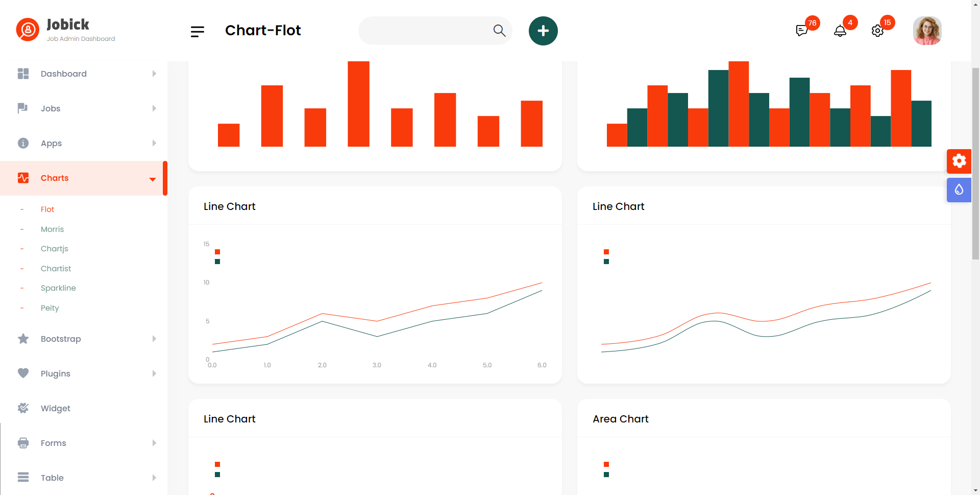This screenshot has height=495, width=980.
Task: Open the user profile avatar
Action: 927,31
